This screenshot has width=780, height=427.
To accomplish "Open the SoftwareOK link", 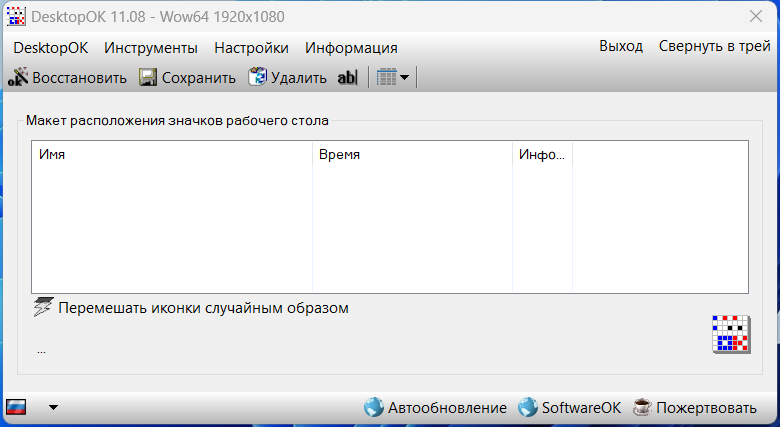I will (x=581, y=408).
